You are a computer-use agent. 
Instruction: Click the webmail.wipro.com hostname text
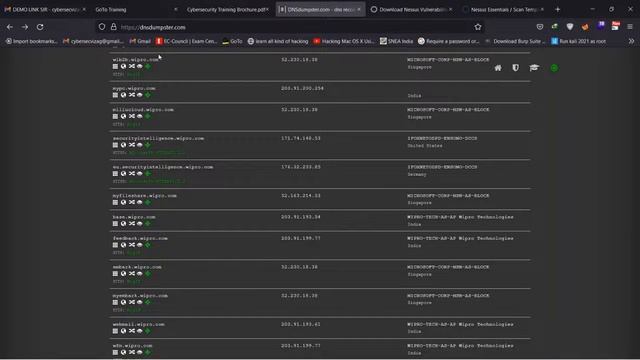pos(139,324)
